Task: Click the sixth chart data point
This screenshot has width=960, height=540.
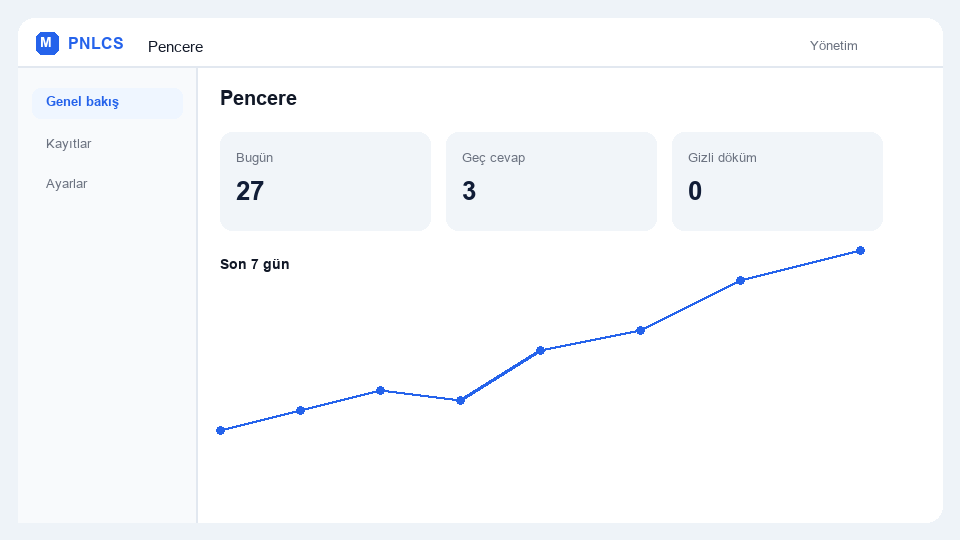Action: (640, 331)
